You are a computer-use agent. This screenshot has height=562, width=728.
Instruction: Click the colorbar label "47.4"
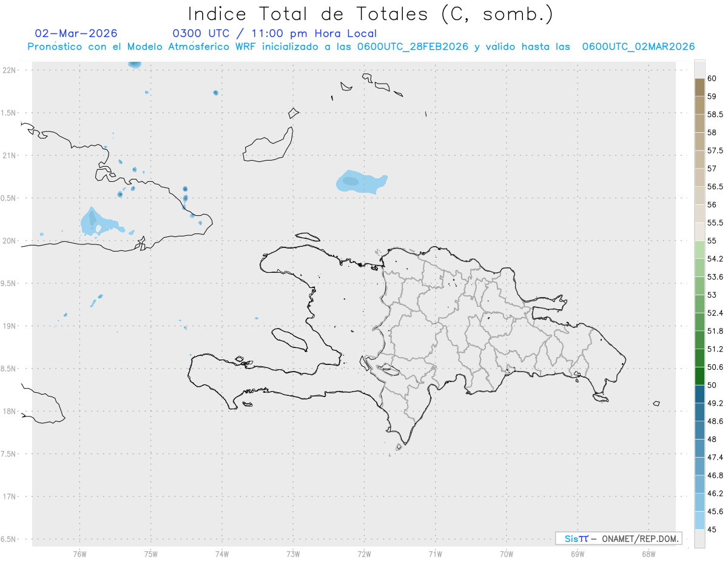[x=715, y=457]
